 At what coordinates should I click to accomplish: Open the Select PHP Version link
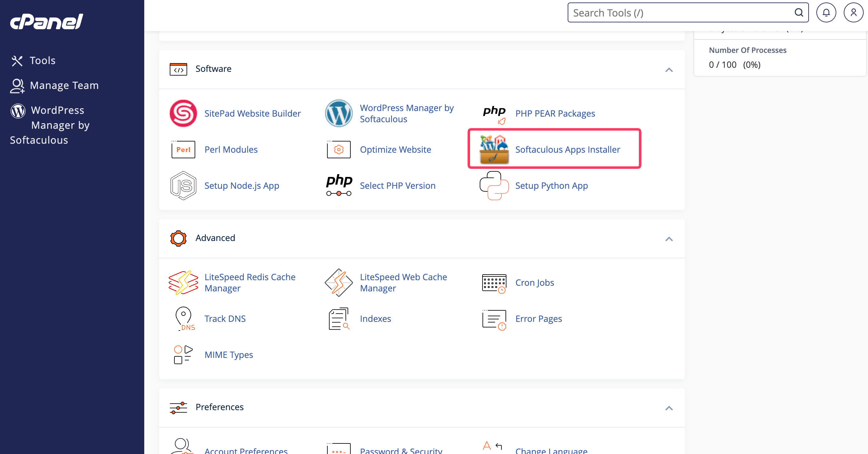[x=398, y=185]
